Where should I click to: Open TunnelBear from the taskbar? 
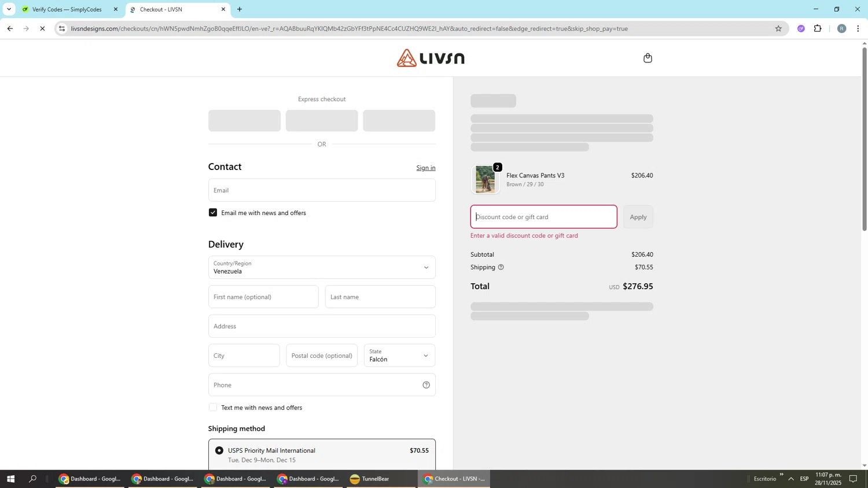click(381, 479)
